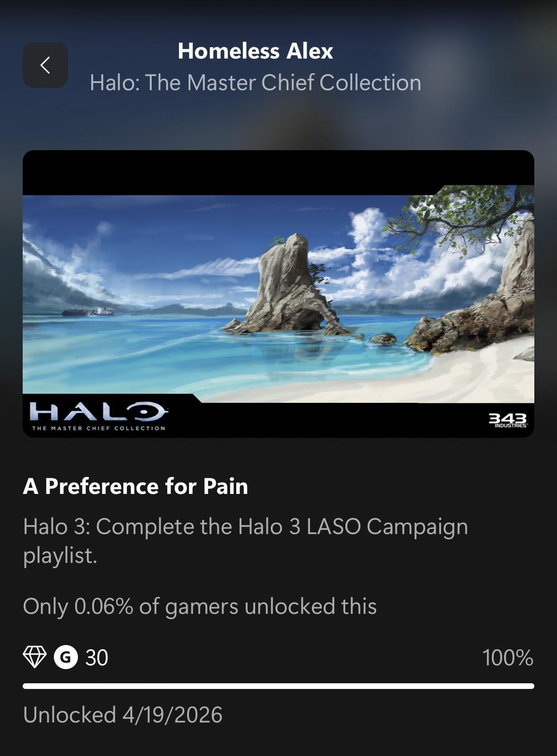The width and height of the screenshot is (557, 756).
Task: Open the achievement beach artwork image
Action: point(278,294)
